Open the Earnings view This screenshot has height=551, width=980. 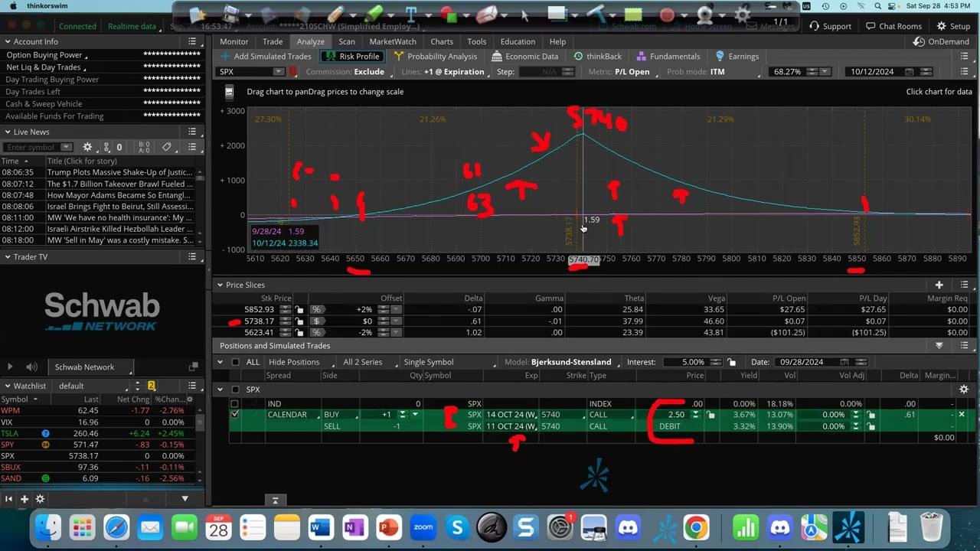click(737, 57)
